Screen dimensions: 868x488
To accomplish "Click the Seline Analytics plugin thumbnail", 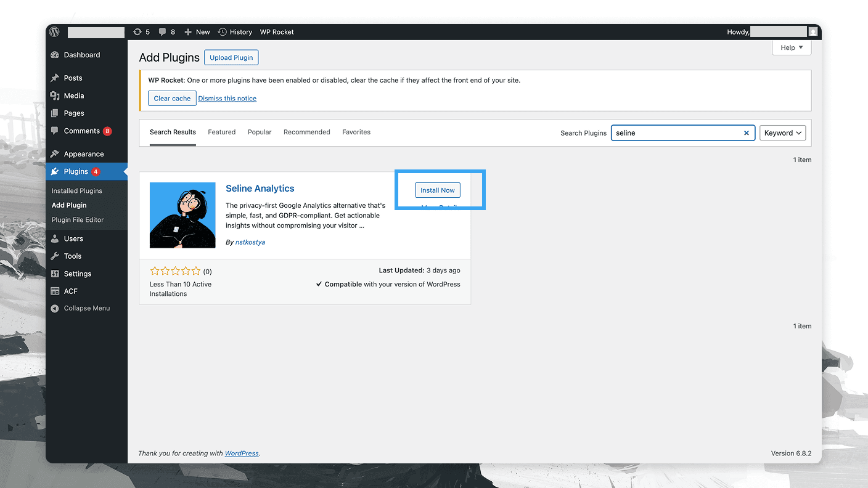I will (182, 215).
